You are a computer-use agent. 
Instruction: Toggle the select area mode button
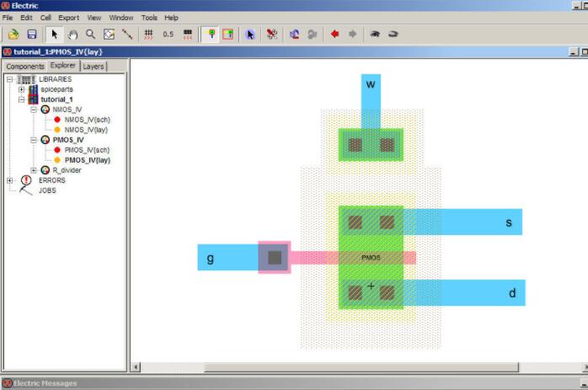227,35
